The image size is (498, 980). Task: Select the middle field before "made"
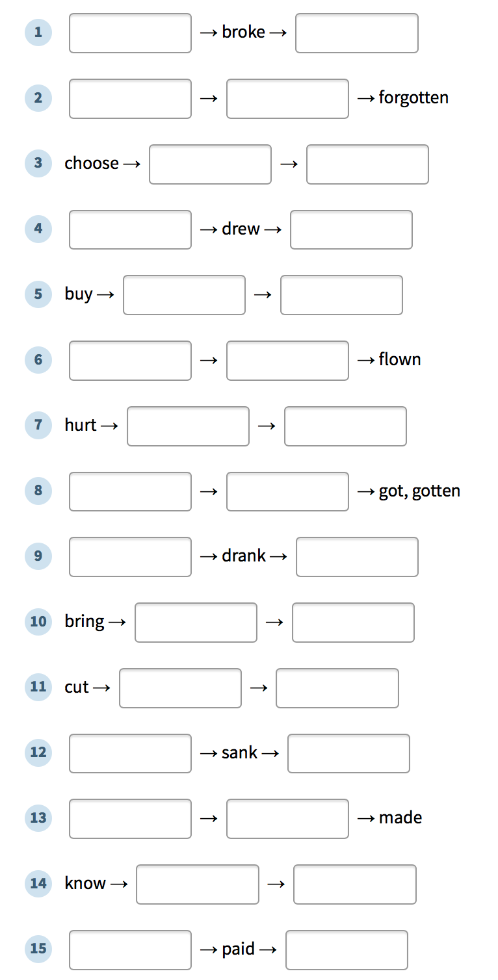287,819
